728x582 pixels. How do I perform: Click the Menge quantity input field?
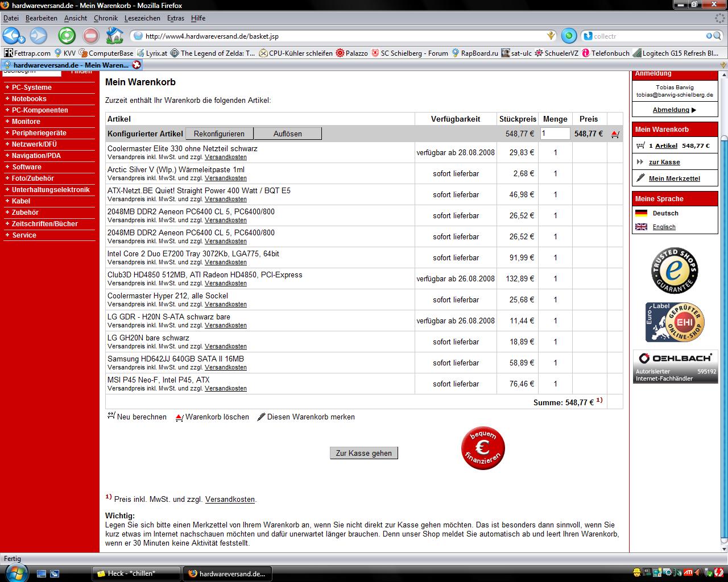[555, 134]
